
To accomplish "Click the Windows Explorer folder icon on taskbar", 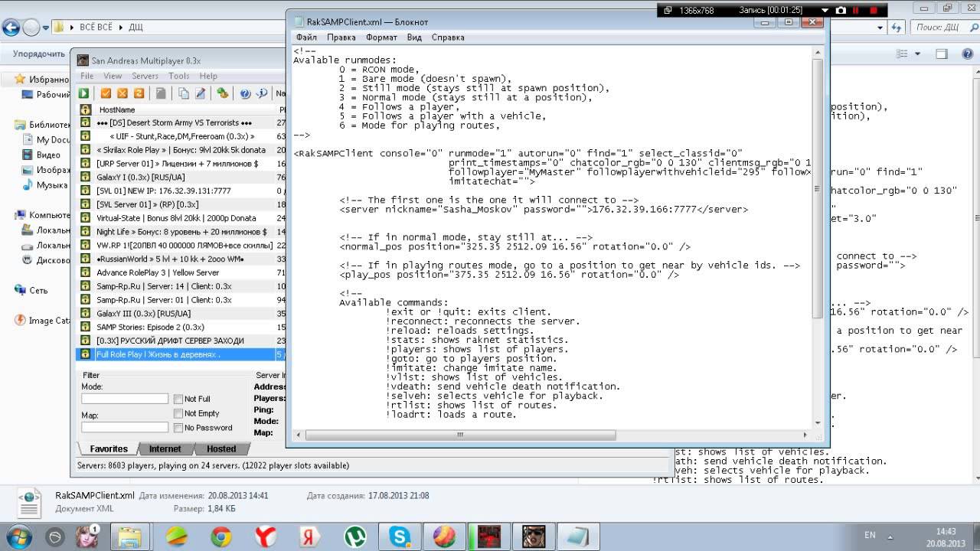I will [132, 536].
